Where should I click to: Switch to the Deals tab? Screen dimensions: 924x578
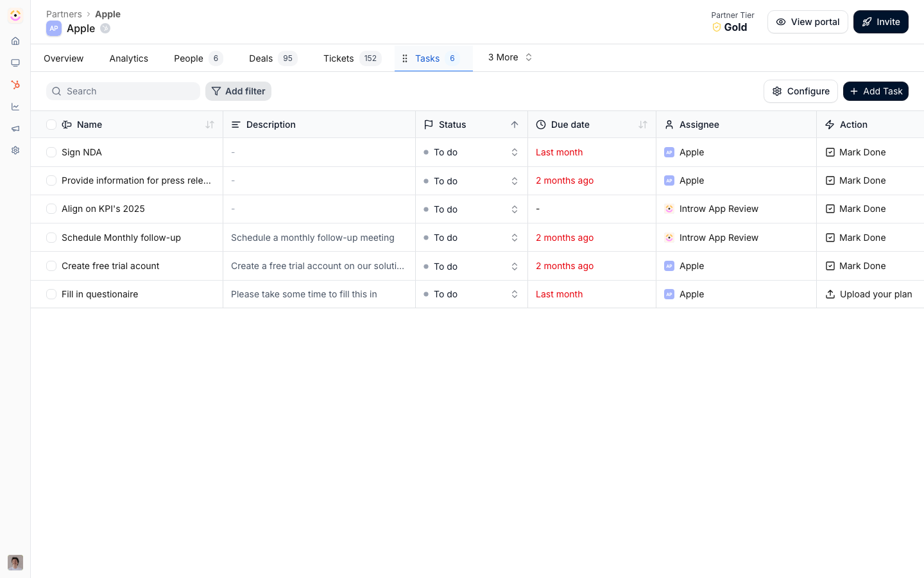(273, 58)
